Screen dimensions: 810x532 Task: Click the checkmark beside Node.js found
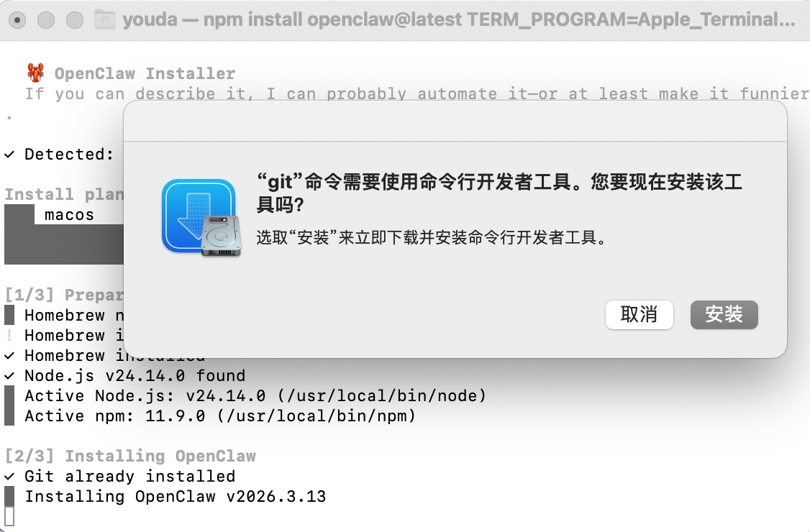[x=9, y=376]
